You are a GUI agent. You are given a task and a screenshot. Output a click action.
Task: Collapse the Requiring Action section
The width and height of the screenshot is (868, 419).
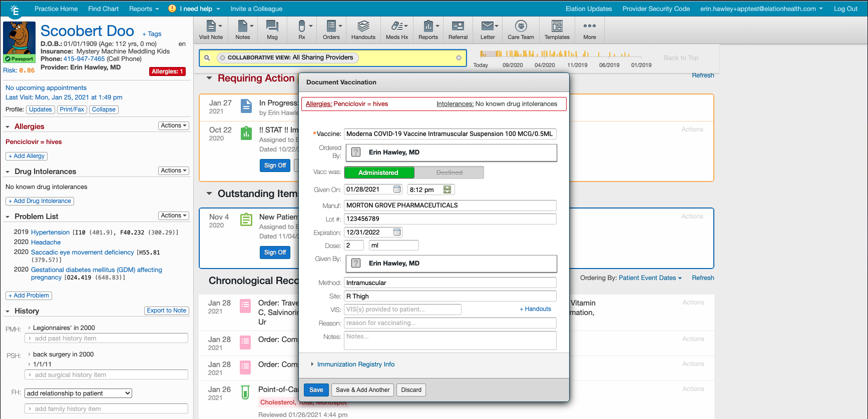tap(209, 78)
